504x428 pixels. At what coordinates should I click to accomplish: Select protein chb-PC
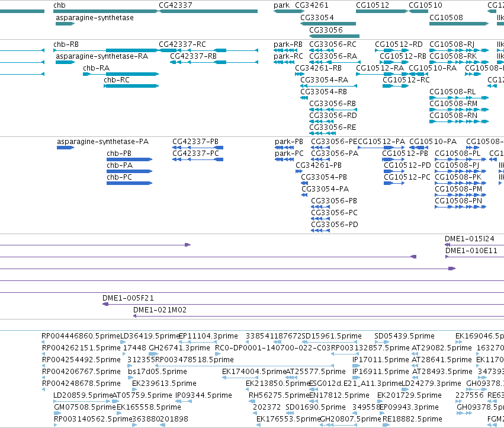pos(119,177)
